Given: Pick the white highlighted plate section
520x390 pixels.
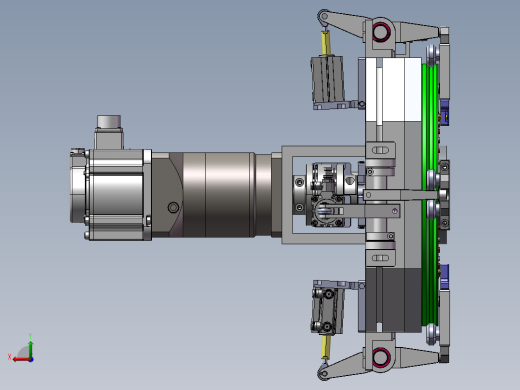Looking at the screenshot, I should tap(393, 89).
